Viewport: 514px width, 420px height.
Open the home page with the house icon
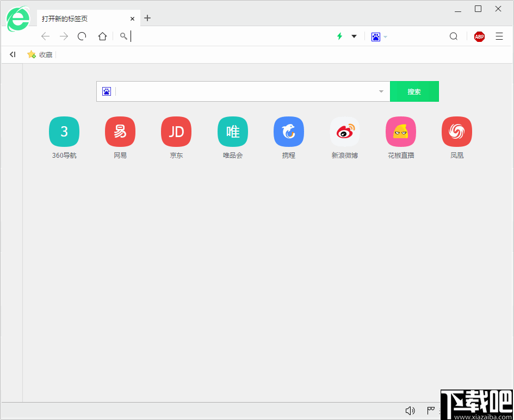click(103, 36)
